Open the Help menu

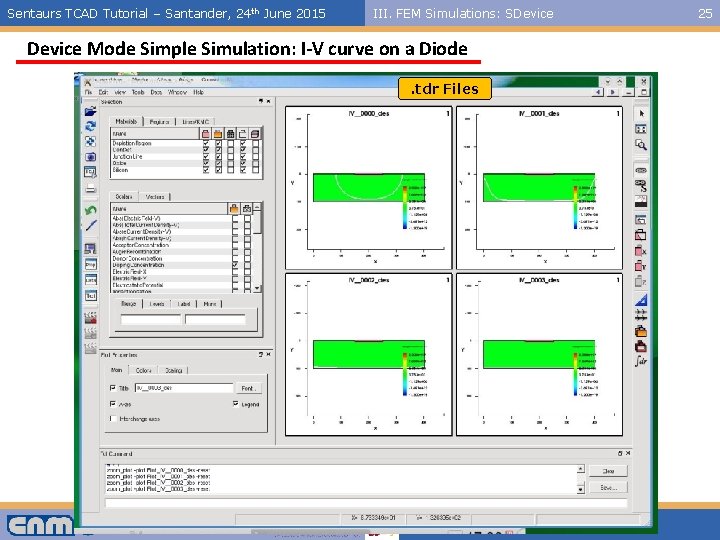coord(198,92)
